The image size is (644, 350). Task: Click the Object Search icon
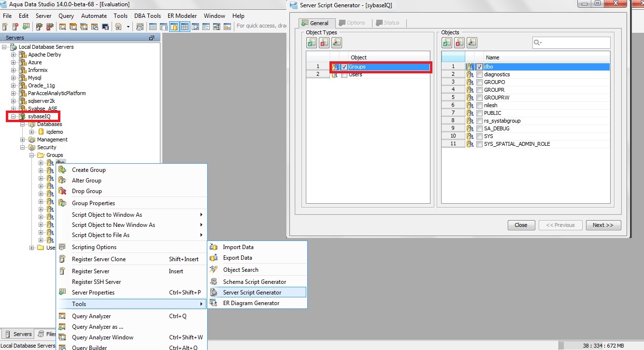(x=214, y=269)
